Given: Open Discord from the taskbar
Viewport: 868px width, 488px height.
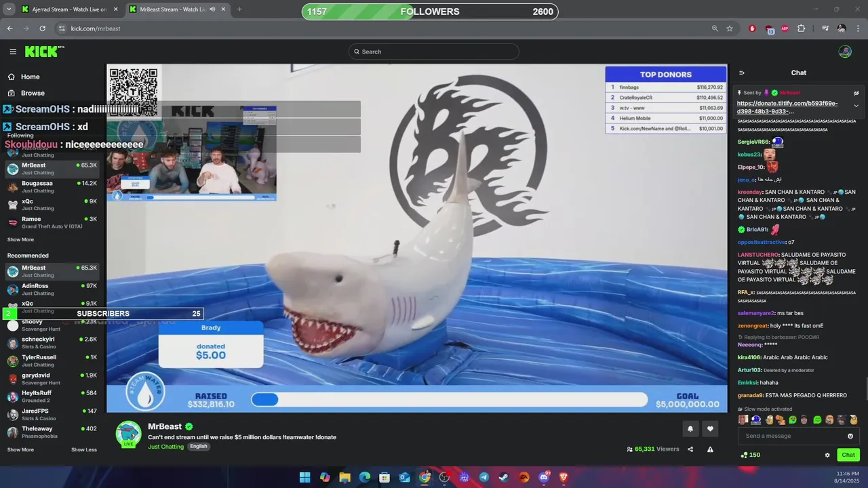Looking at the screenshot, I should [x=544, y=477].
